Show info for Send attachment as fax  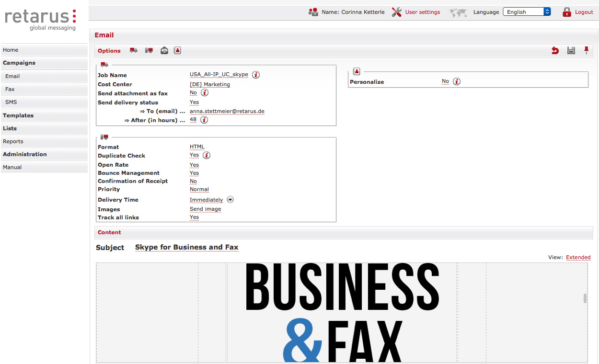click(x=205, y=93)
